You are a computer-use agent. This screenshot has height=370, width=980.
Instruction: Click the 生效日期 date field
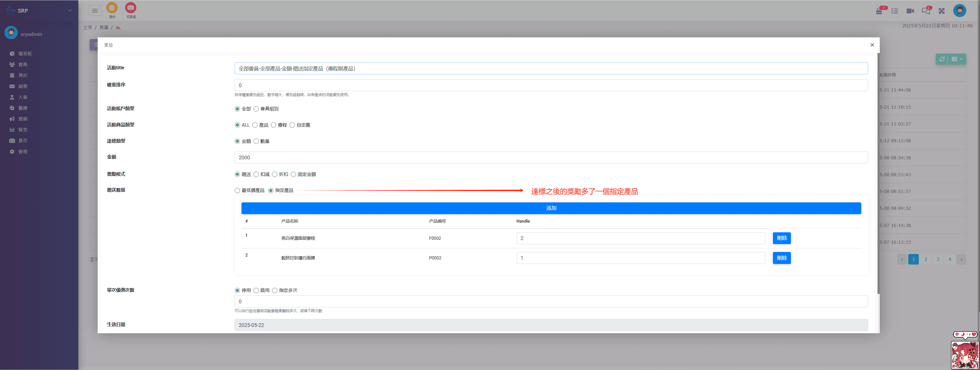pos(551,325)
